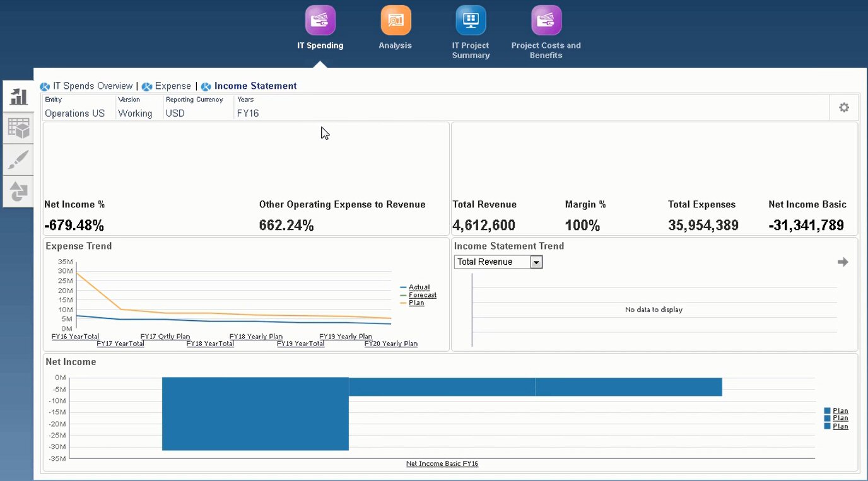This screenshot has width=868, height=481.
Task: Click the right arrow in Income Statement Trend
Action: tap(842, 262)
